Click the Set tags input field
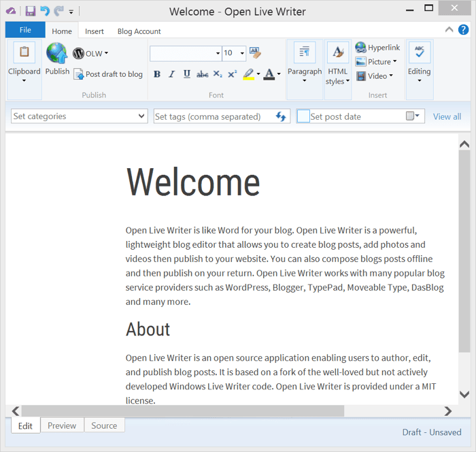 pyautogui.click(x=213, y=116)
